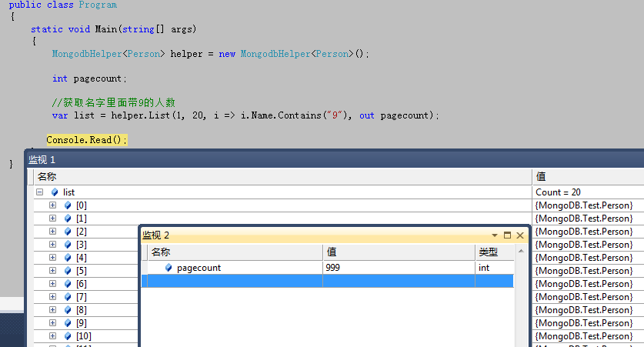644x347 pixels.
Task: Collapse the list variable tree node
Action: click(x=39, y=192)
